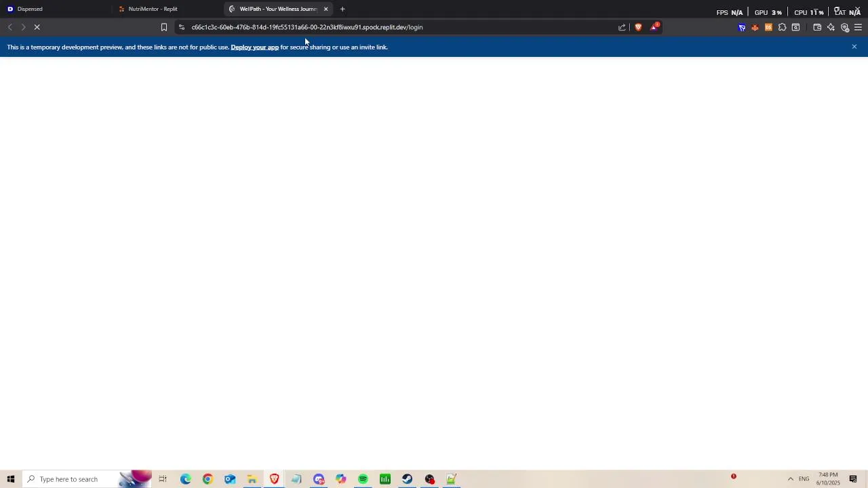Switch to NutriMentor - Replit tab

[x=167, y=9]
